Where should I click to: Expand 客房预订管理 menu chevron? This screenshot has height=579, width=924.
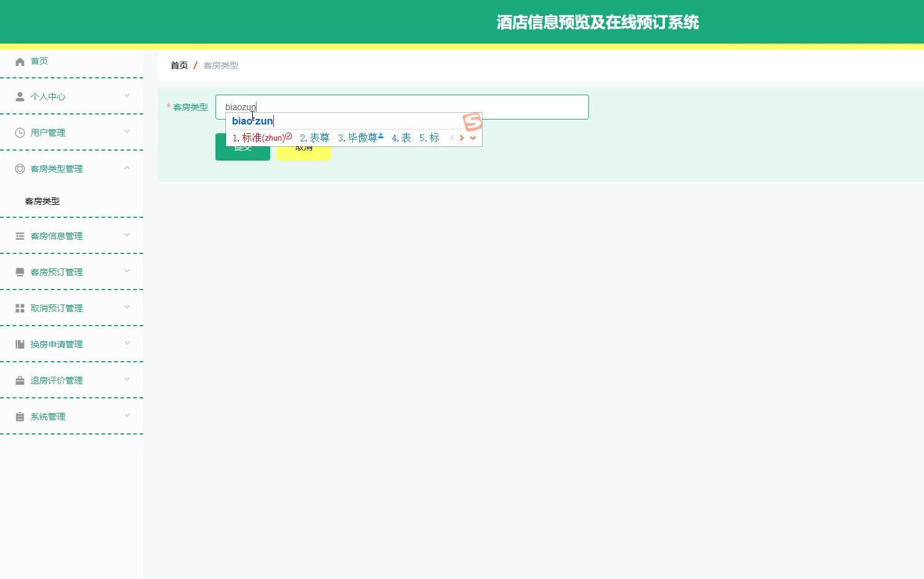[x=127, y=271]
